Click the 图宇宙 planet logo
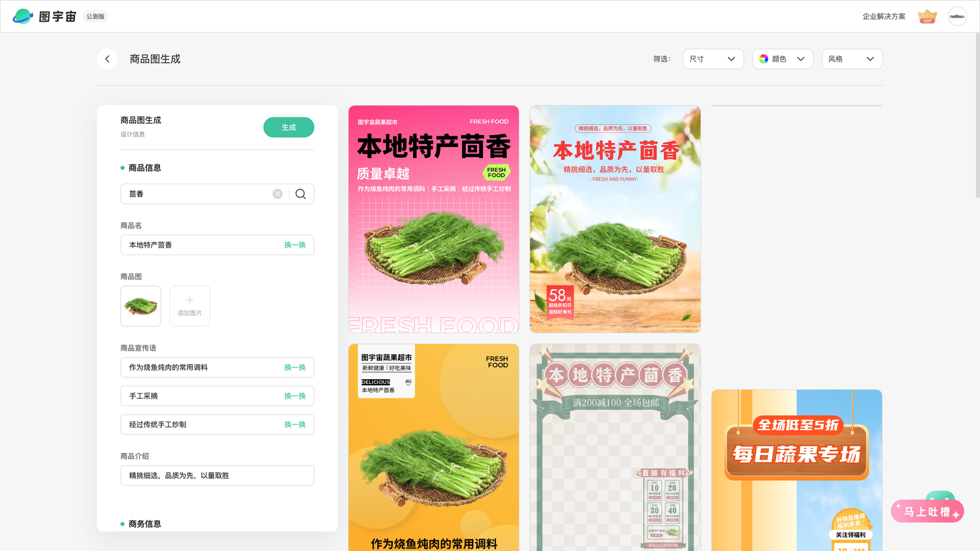Viewport: 980px width, 551px height. (x=23, y=16)
